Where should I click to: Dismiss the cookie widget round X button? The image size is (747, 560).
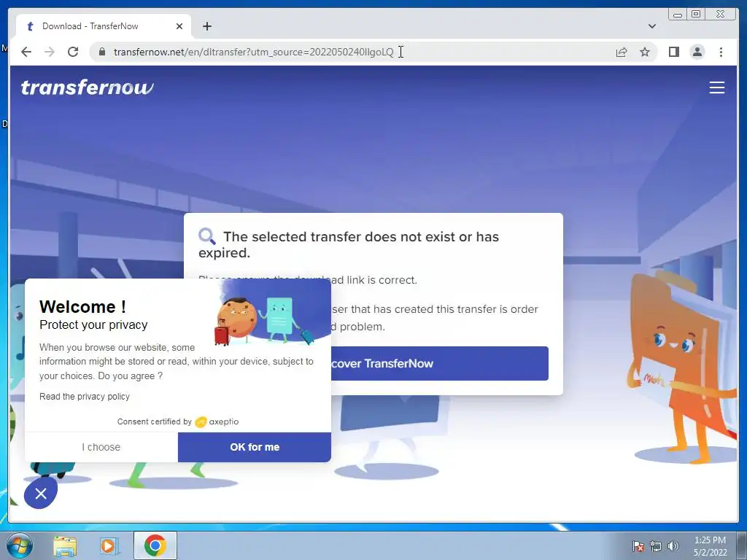tap(41, 494)
